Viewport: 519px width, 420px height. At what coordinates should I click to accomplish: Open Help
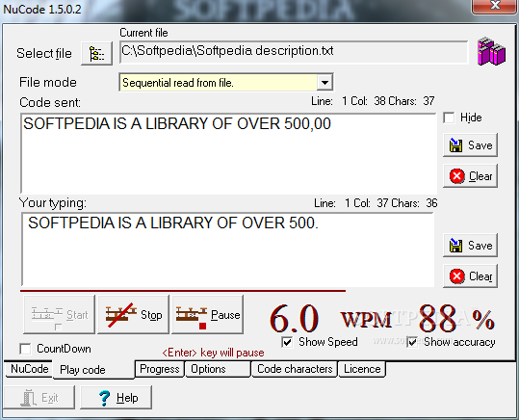pos(117,397)
